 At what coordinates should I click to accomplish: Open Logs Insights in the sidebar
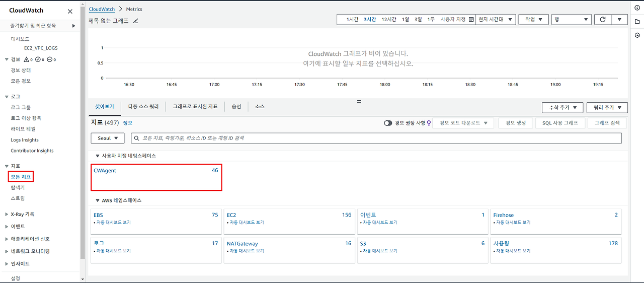[x=25, y=140]
